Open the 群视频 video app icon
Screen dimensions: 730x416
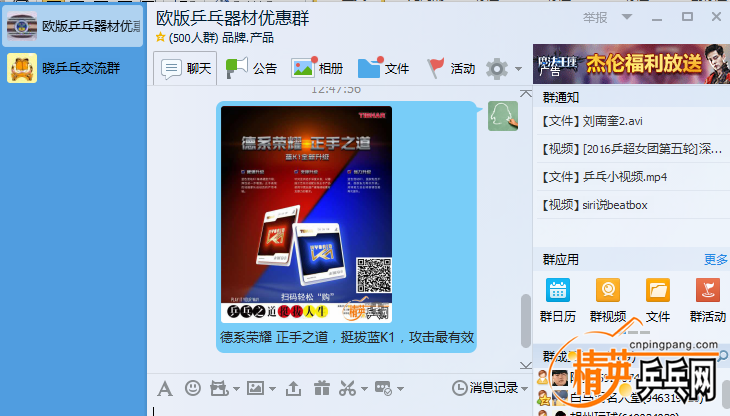pos(608,290)
